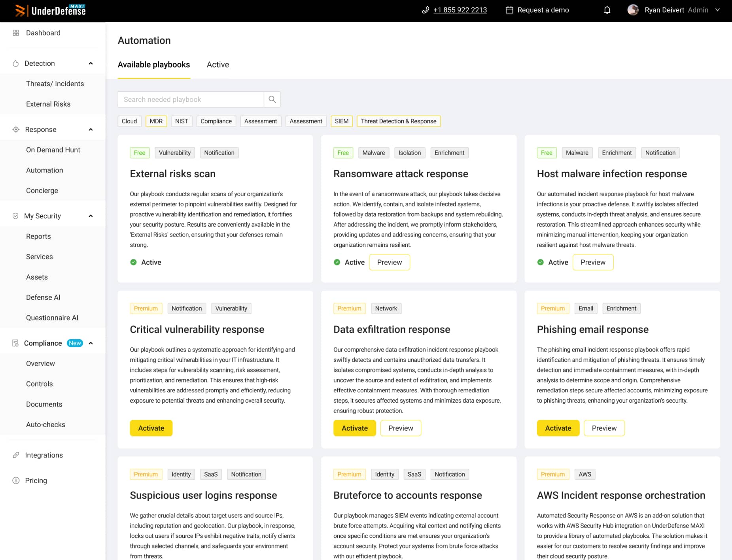The height and width of the screenshot is (560, 732).
Task: Collapse the Response section
Action: (91, 129)
